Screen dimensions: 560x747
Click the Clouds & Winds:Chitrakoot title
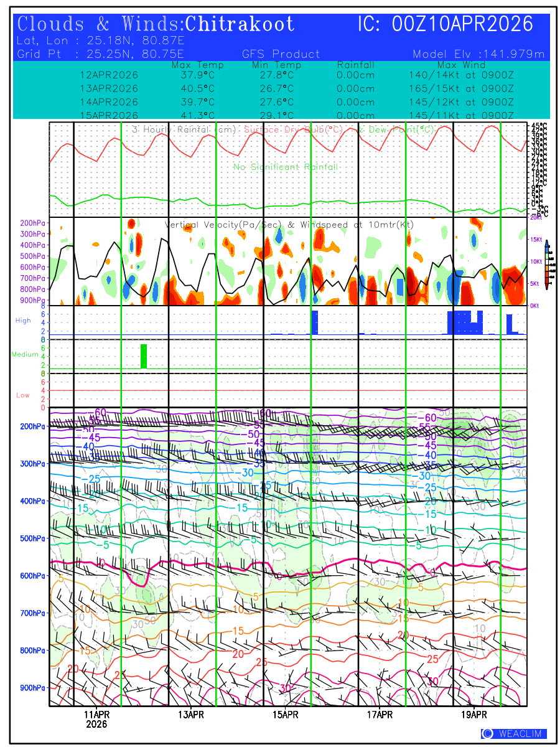click(156, 24)
